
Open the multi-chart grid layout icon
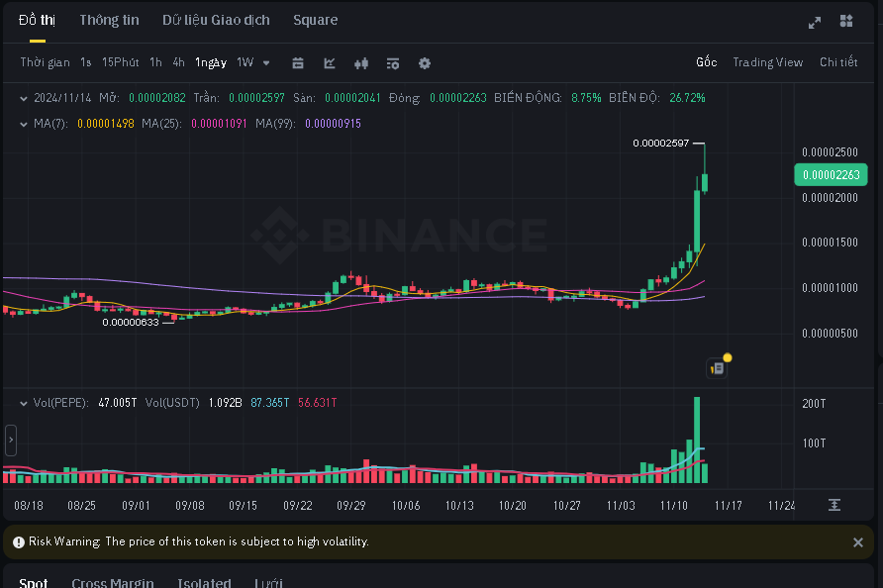[x=846, y=21]
